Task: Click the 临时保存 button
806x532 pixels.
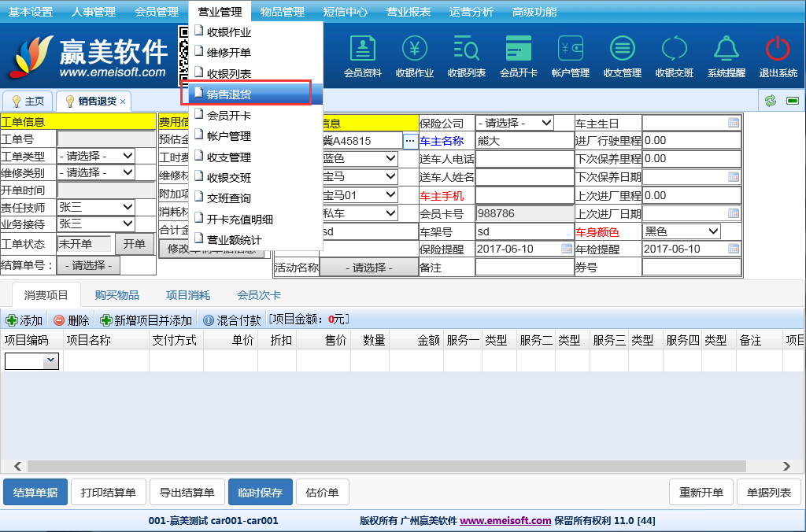Action: pyautogui.click(x=260, y=493)
